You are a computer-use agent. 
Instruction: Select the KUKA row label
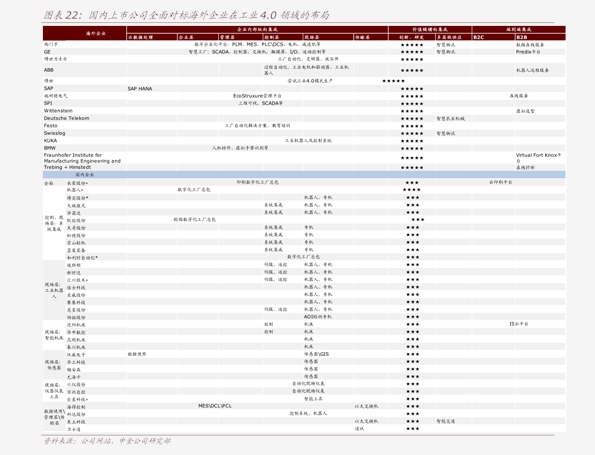(50, 140)
